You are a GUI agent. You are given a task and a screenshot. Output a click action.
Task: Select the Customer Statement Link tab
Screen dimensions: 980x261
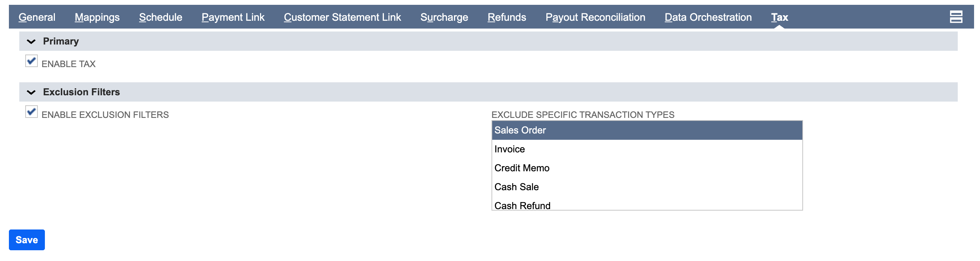[x=342, y=17]
